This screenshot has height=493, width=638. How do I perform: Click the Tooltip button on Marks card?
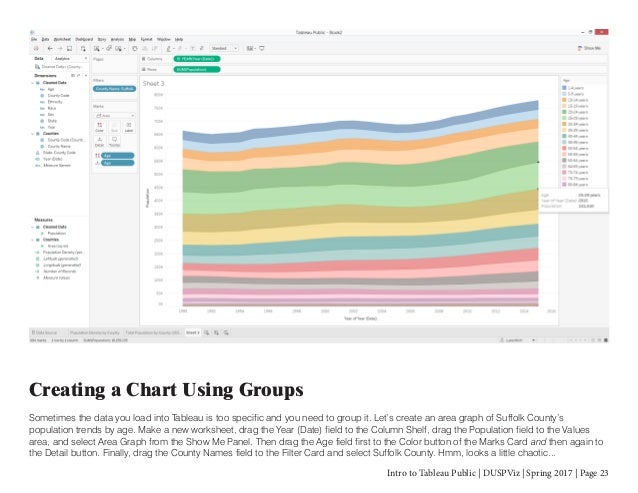(114, 142)
